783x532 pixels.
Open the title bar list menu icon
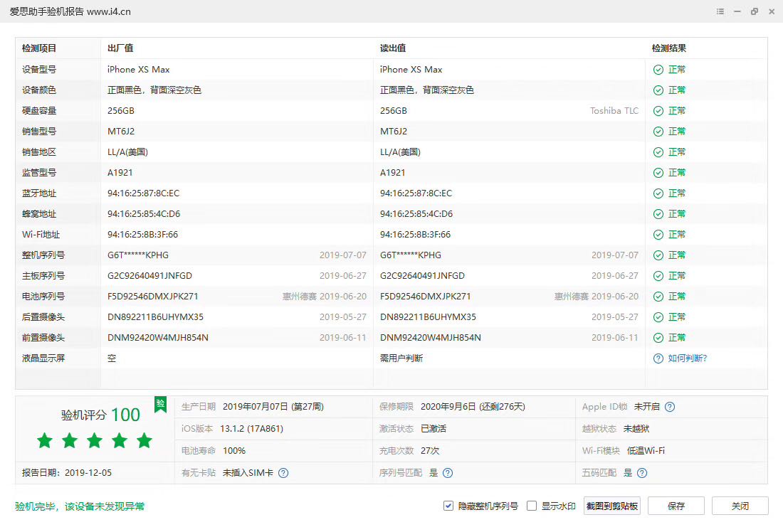(x=720, y=11)
